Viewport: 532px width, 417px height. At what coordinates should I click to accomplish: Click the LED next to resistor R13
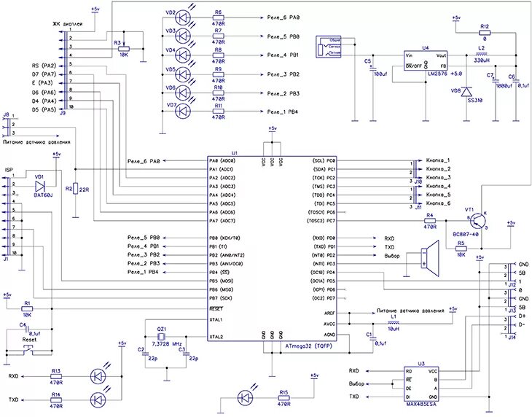point(98,376)
